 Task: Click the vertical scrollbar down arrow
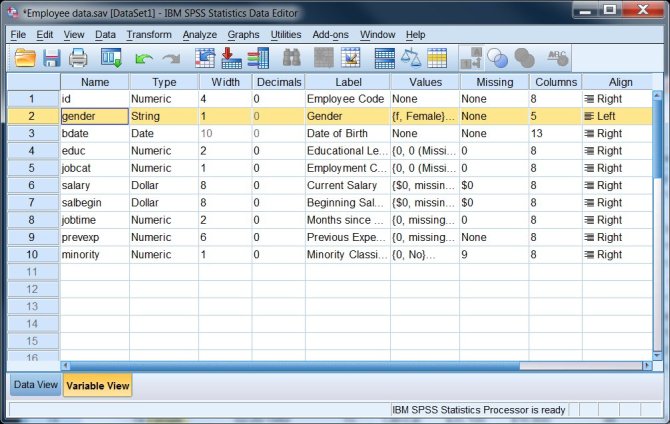pyautogui.click(x=657, y=355)
